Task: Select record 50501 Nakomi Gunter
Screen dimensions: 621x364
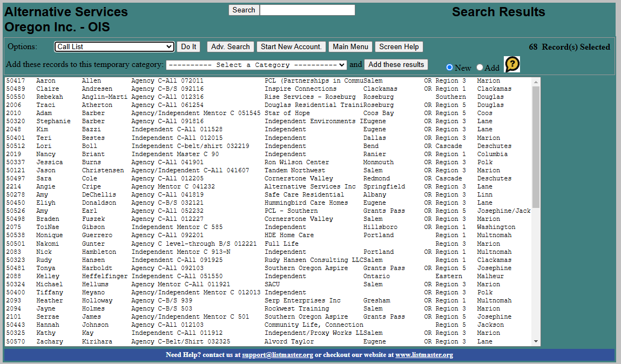Action: pyautogui.click(x=268, y=244)
